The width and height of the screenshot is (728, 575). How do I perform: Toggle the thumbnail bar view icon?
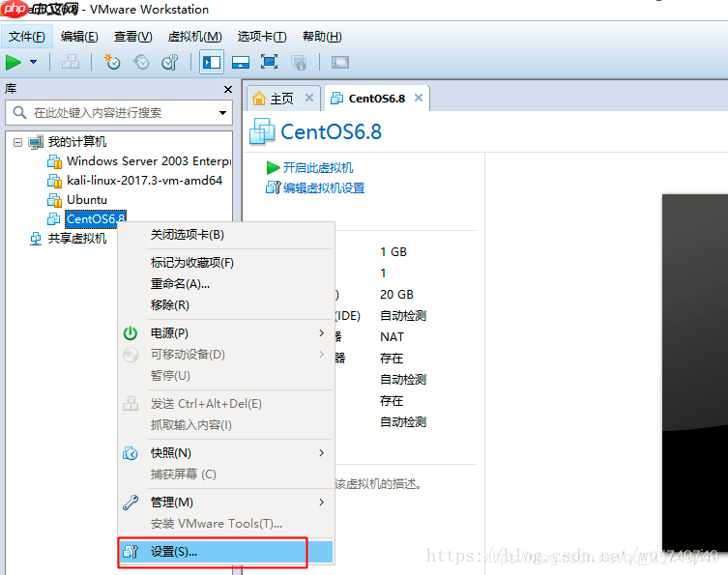tap(241, 62)
